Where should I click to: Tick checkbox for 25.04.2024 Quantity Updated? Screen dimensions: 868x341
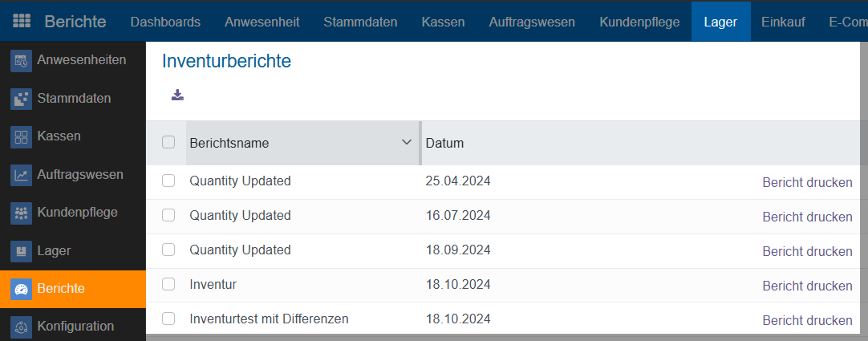(x=168, y=181)
